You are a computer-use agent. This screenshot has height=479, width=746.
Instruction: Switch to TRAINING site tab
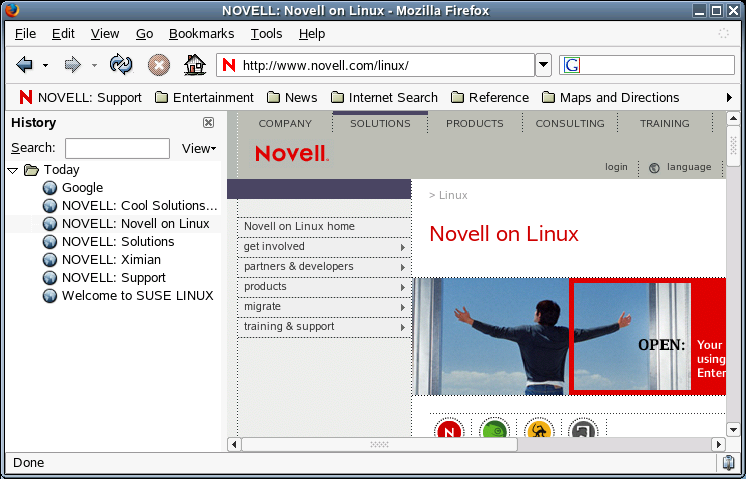(665, 124)
